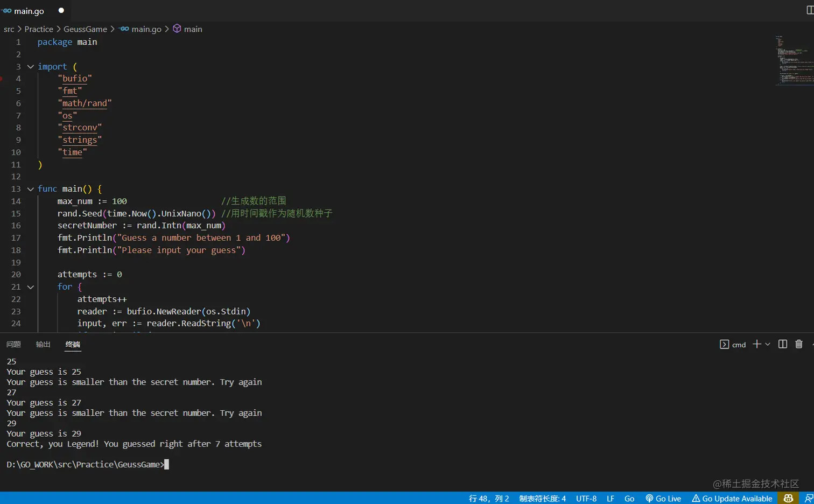The width and height of the screenshot is (814, 504).
Task: Select the 终端 panel tab
Action: pyautogui.click(x=73, y=345)
